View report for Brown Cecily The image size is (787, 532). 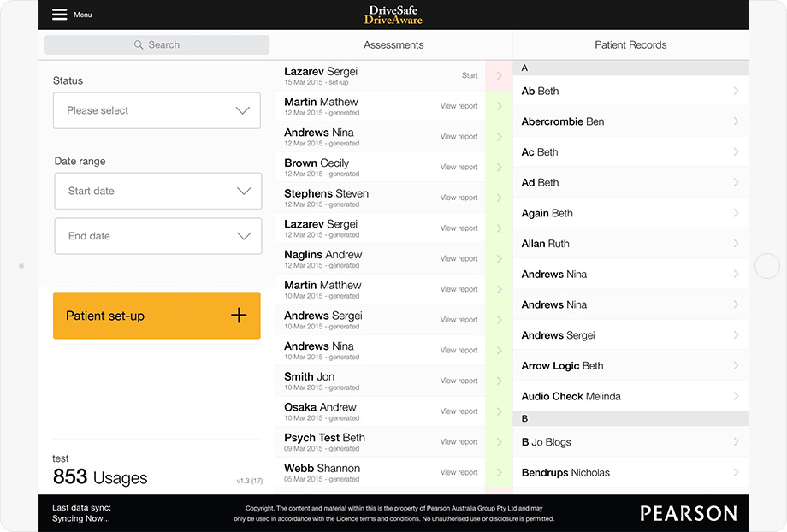point(459,167)
